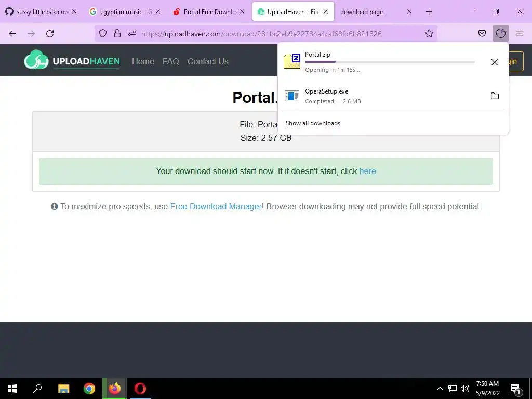This screenshot has height=399, width=532.
Task: Click the OperaSetup.exe download entry name
Action: [x=326, y=91]
